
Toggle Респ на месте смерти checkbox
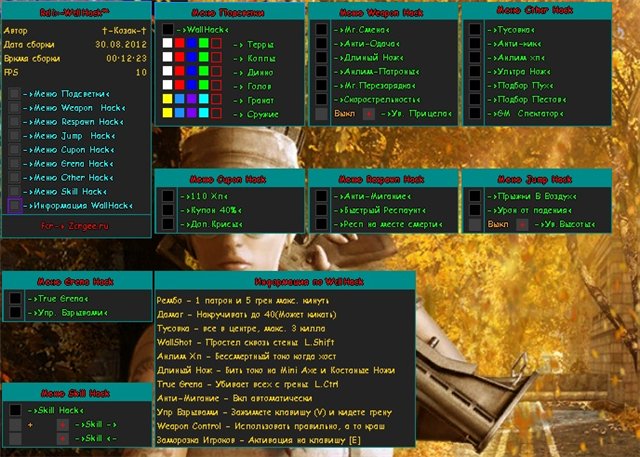tap(321, 224)
